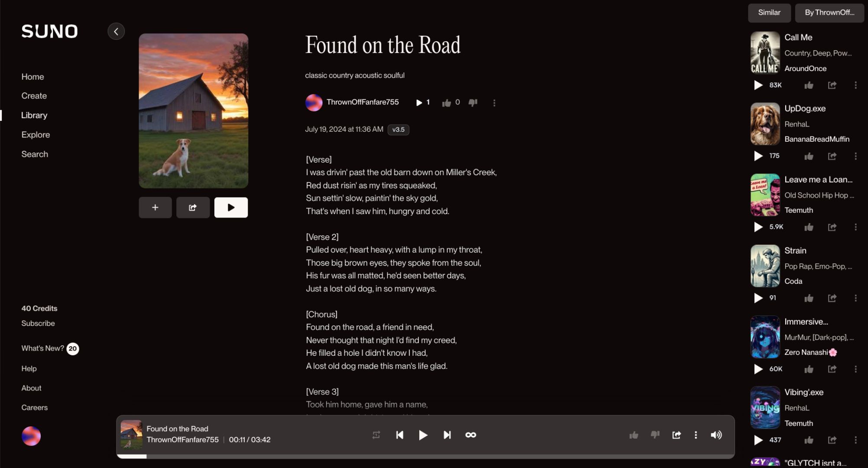Seek within the song progress bar

pyautogui.click(x=425, y=456)
